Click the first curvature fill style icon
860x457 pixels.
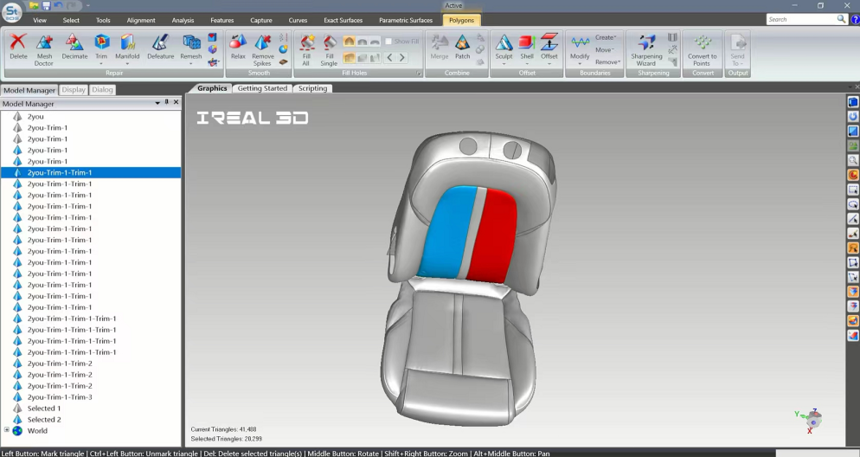tap(349, 41)
